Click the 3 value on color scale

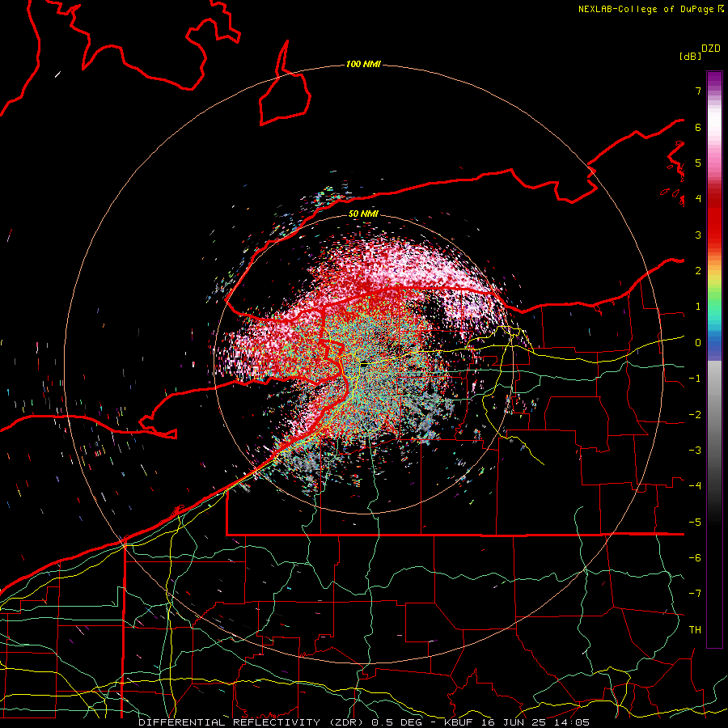click(698, 235)
